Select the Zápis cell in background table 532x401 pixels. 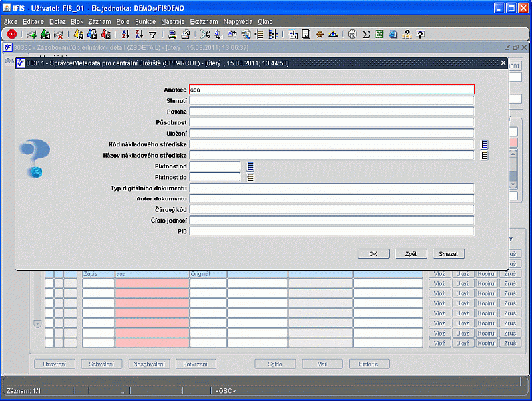(98, 274)
